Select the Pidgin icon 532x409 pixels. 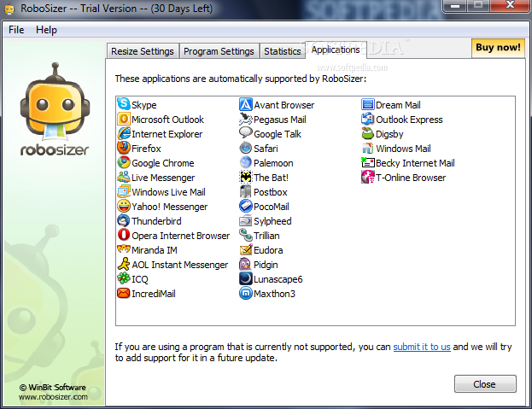coord(246,264)
